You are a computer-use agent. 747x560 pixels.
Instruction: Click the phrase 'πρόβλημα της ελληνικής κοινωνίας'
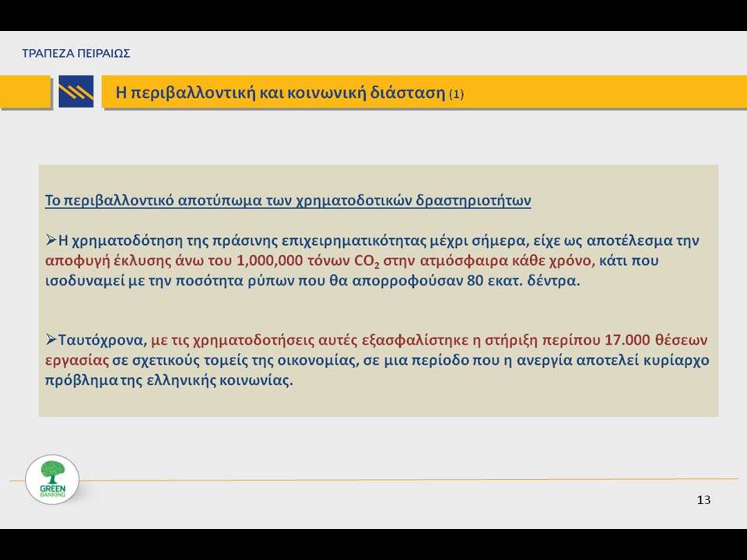pyautogui.click(x=169, y=380)
